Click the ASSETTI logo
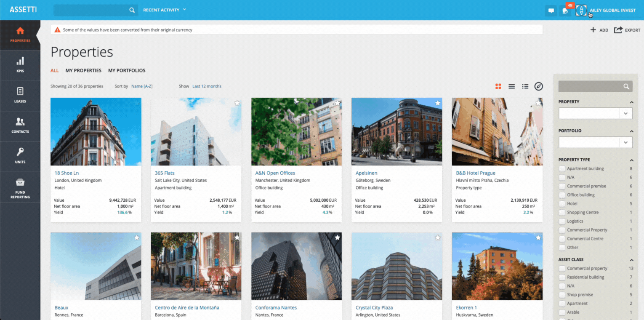 [x=23, y=9]
